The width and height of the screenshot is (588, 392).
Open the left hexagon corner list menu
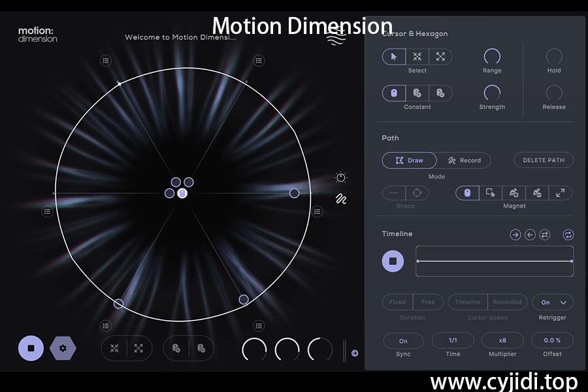[x=47, y=212]
